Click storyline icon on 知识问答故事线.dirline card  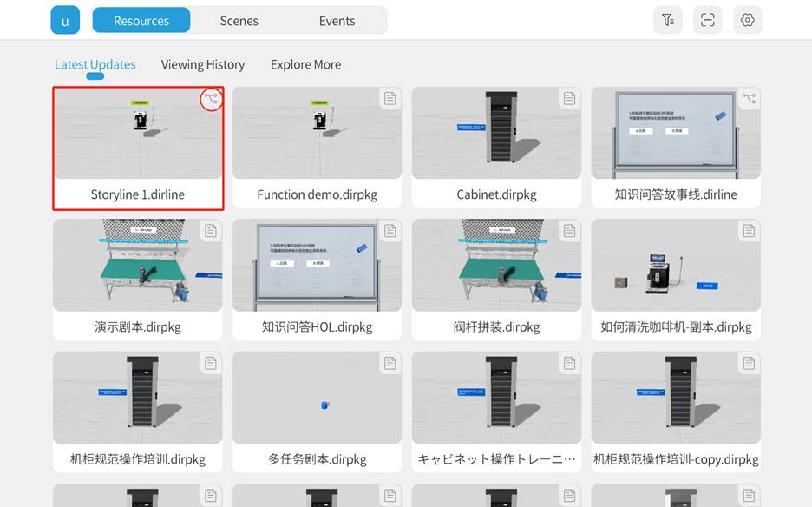[749, 99]
